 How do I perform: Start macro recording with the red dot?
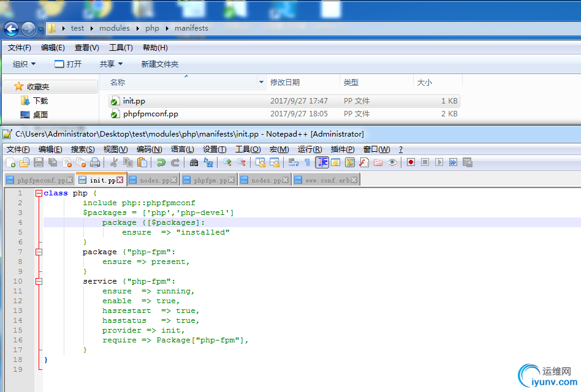pos(411,162)
